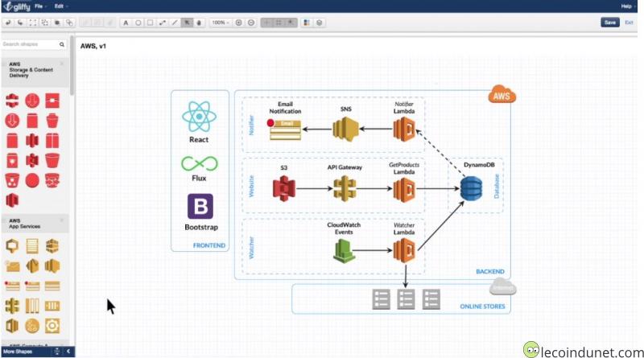Select the React logo on canvas
644x358 pixels.
(x=199, y=117)
